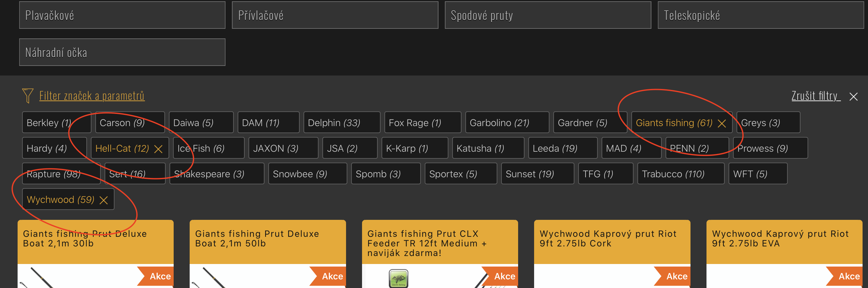Open Wychwood Kaprový prut Riot EVA product
The image size is (868, 288).
point(780,238)
